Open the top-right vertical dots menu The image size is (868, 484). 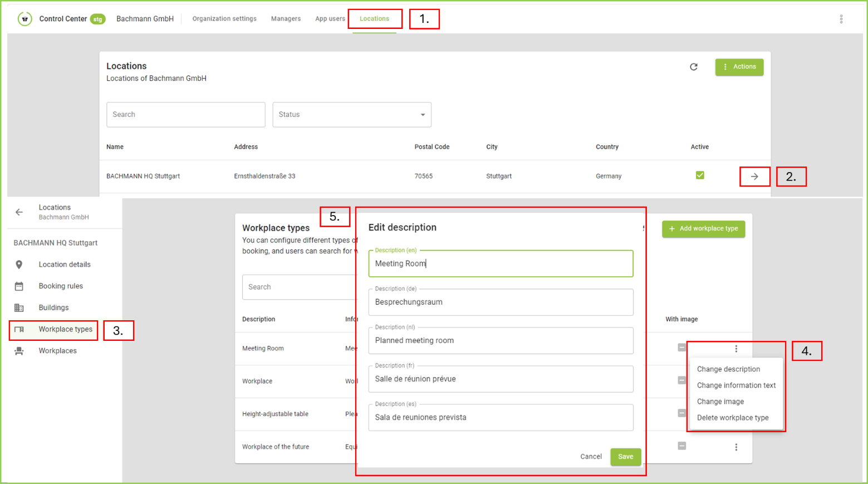(x=841, y=19)
